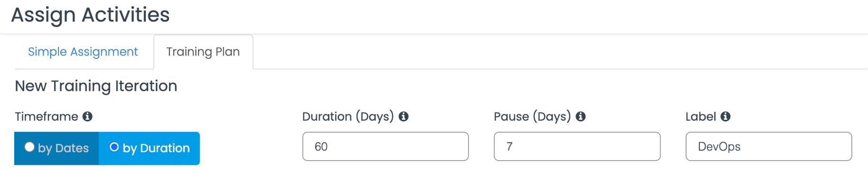Focus the Label input containing DevOps
The image size is (868, 173).
(x=769, y=146)
